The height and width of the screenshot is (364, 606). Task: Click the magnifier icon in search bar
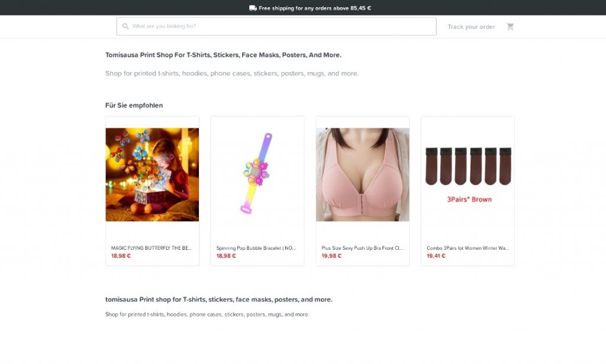tap(125, 27)
